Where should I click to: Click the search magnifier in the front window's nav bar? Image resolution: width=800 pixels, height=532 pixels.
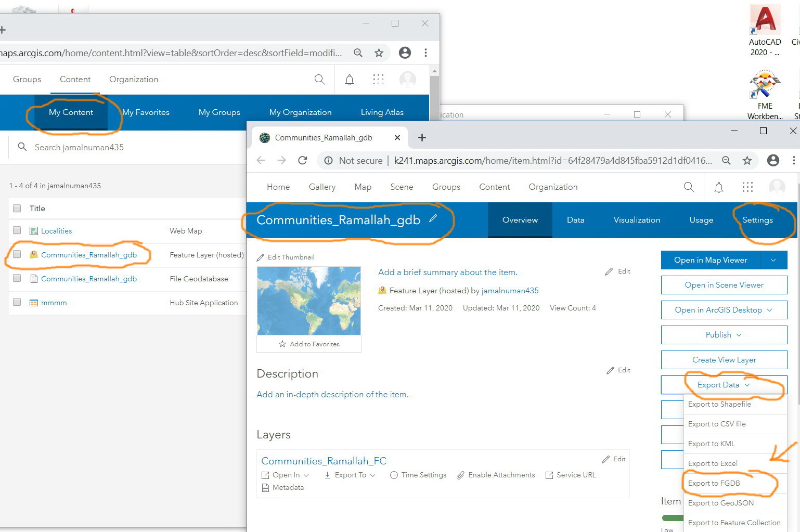click(x=689, y=187)
